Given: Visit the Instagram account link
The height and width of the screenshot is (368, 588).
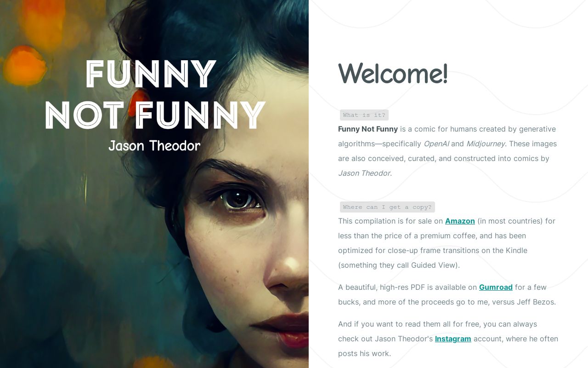Looking at the screenshot, I should [453, 339].
